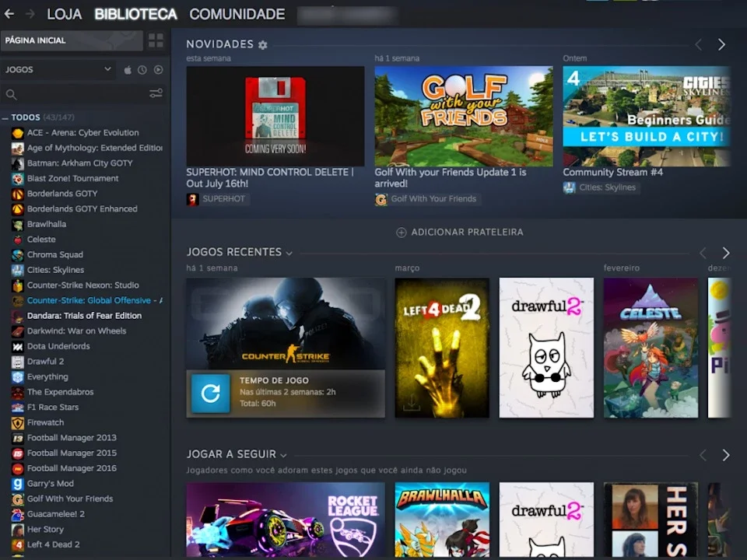The height and width of the screenshot is (560, 747).
Task: Go to Página Inicial
Action: (72, 40)
